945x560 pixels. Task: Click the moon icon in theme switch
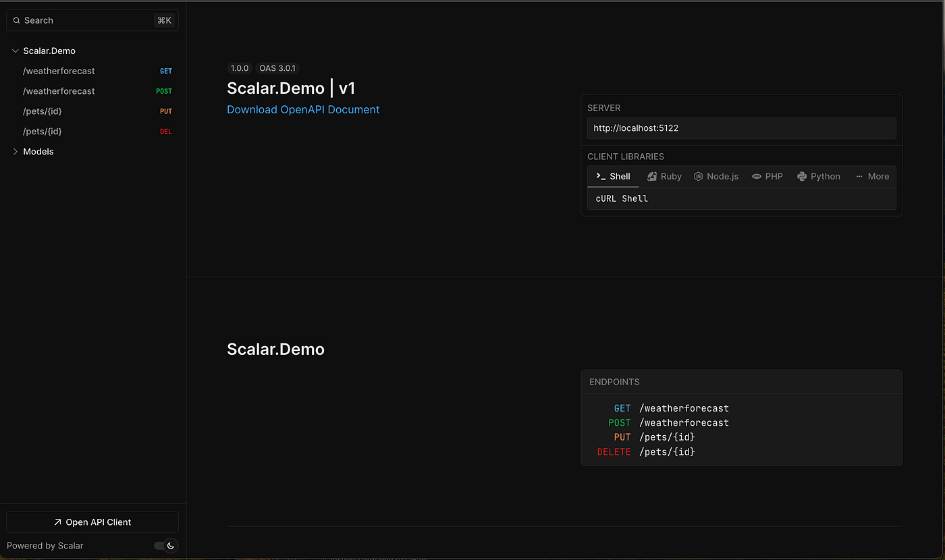pos(171,545)
